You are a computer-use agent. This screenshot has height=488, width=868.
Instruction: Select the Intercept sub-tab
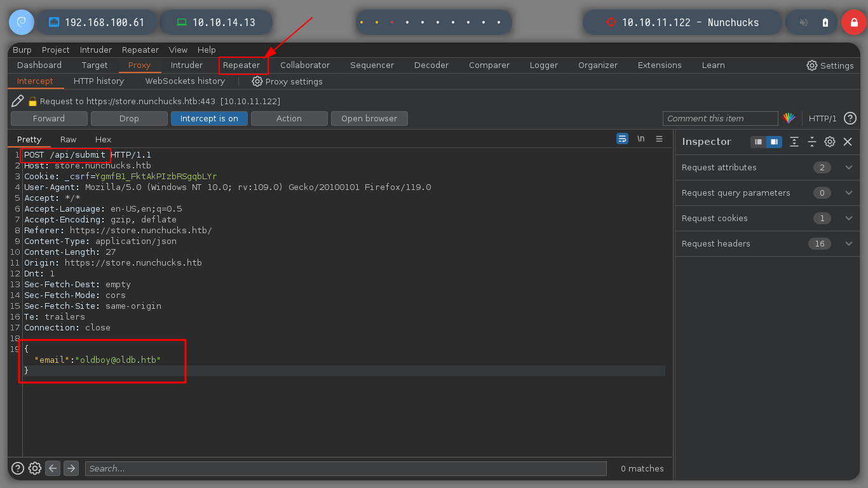36,81
